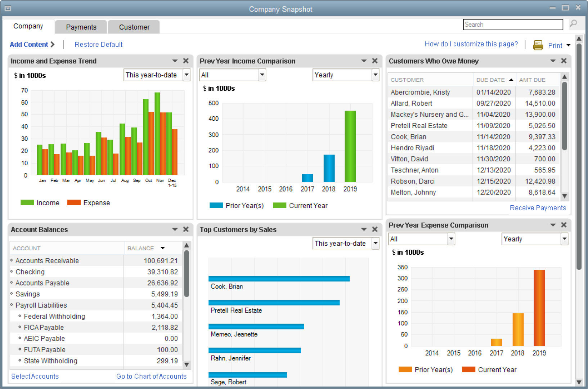This screenshot has width=588, height=389.
Task: Click Add Content link
Action: point(32,44)
